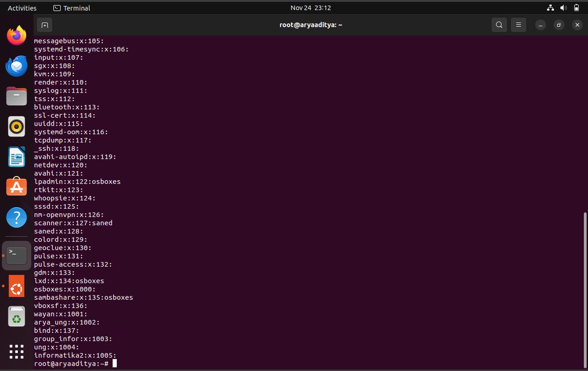The height and width of the screenshot is (371, 588).
Task: Click the line geoclue:x:130:
Action: click(x=63, y=248)
